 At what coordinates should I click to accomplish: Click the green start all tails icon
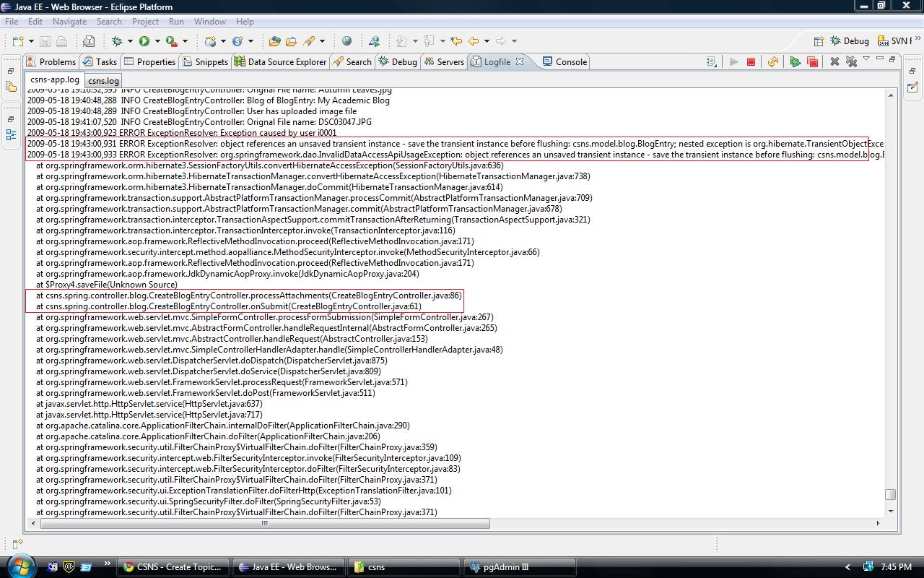pyautogui.click(x=795, y=62)
